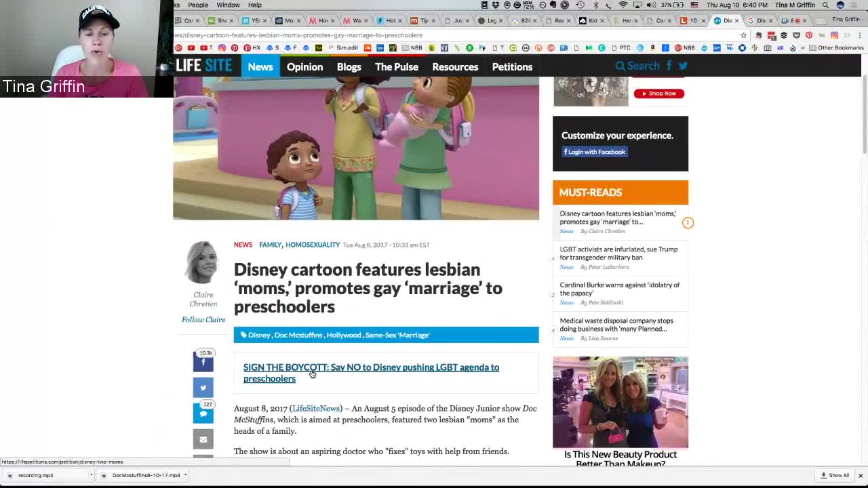Click the Hollywood tag
Screen dimensions: 868x488
tap(344, 335)
